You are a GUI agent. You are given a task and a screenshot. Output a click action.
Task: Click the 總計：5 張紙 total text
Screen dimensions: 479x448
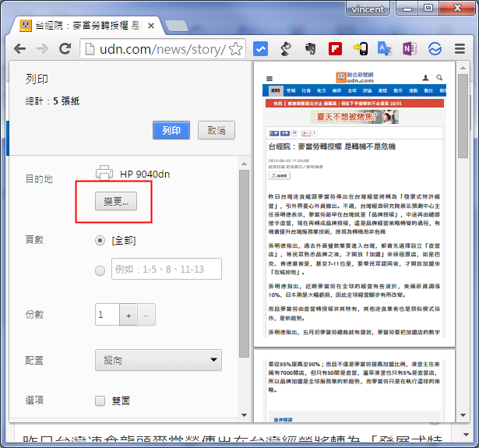click(52, 101)
